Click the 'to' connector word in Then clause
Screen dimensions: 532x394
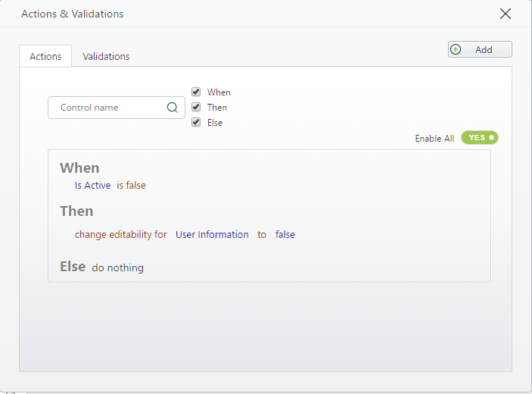pos(262,235)
